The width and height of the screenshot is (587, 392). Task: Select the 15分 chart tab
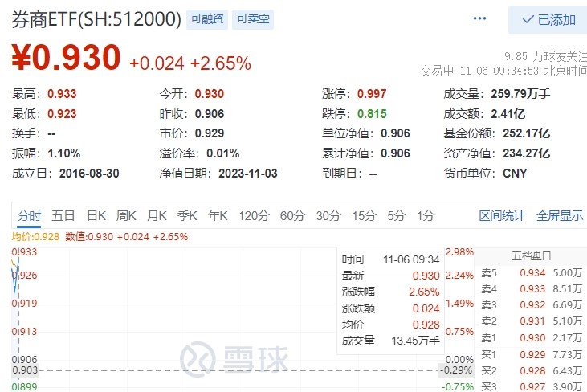point(364,216)
